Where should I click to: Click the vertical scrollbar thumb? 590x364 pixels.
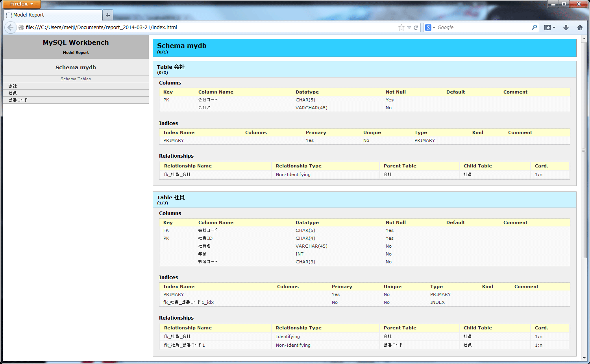[584, 150]
